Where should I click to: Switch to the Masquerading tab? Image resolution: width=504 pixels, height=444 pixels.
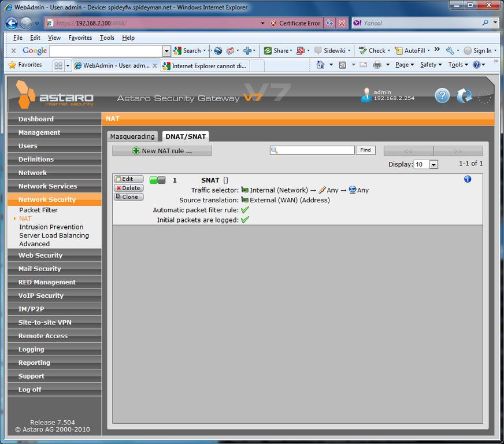coord(132,136)
